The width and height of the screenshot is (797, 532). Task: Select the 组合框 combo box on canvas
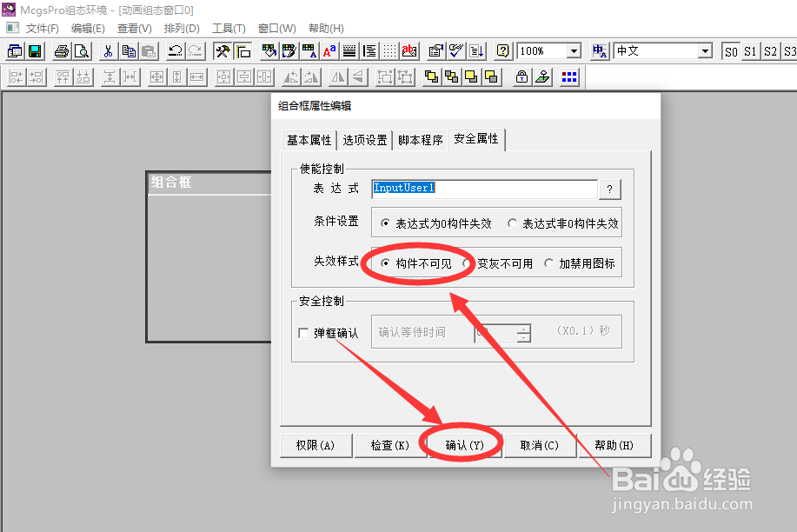coord(209,256)
